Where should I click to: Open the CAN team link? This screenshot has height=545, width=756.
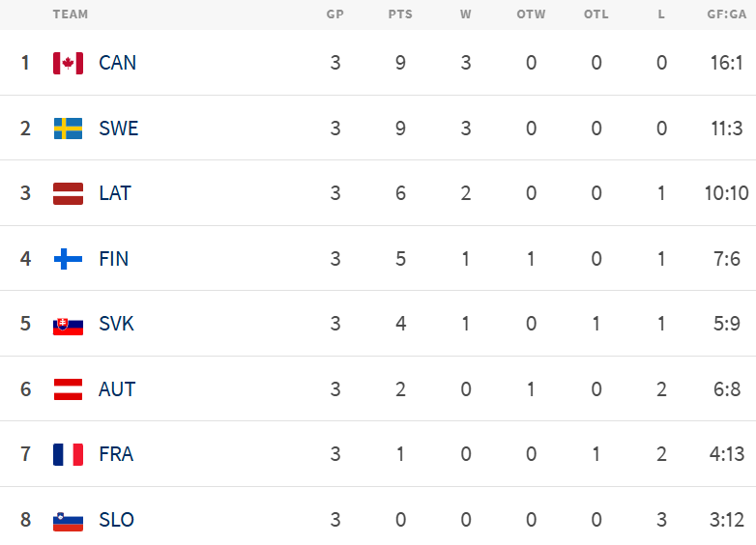pos(117,63)
